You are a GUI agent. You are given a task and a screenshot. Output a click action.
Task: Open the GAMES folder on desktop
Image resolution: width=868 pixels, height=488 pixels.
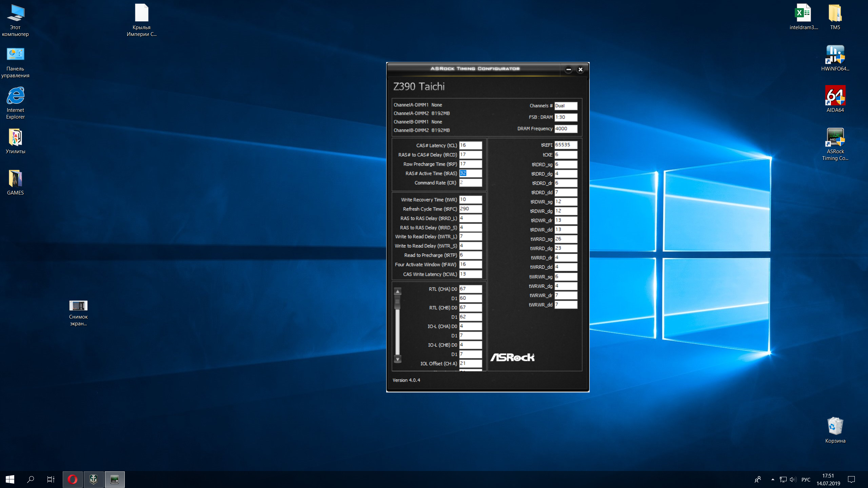[x=15, y=179]
